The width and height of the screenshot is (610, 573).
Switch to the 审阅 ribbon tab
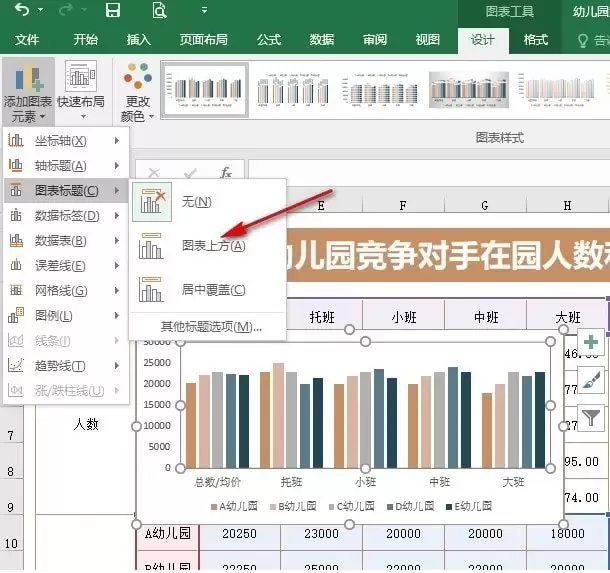[375, 39]
